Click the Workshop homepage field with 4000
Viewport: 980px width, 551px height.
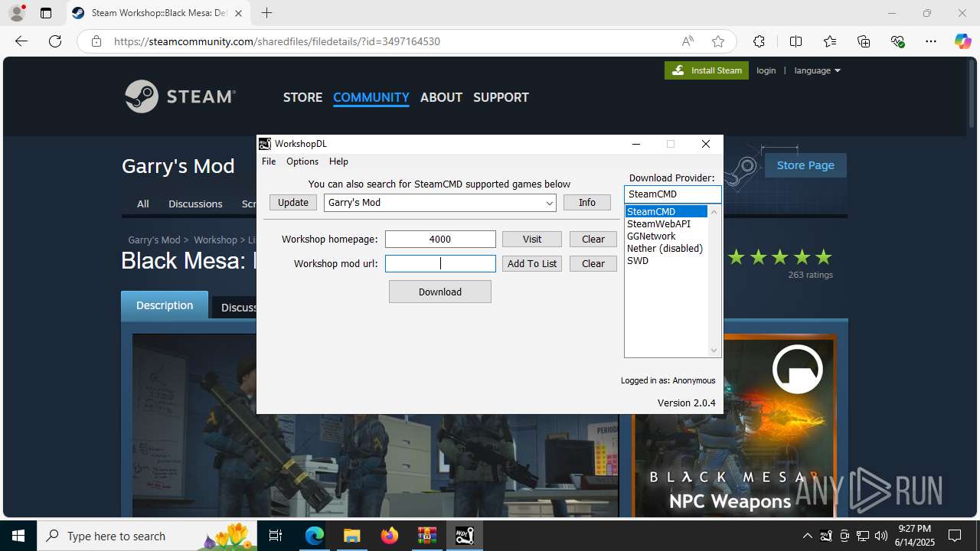[x=440, y=240]
